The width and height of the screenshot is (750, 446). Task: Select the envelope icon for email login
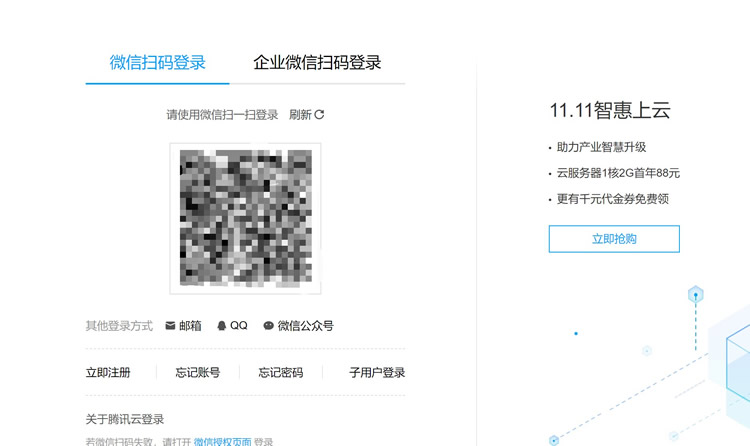click(x=170, y=326)
